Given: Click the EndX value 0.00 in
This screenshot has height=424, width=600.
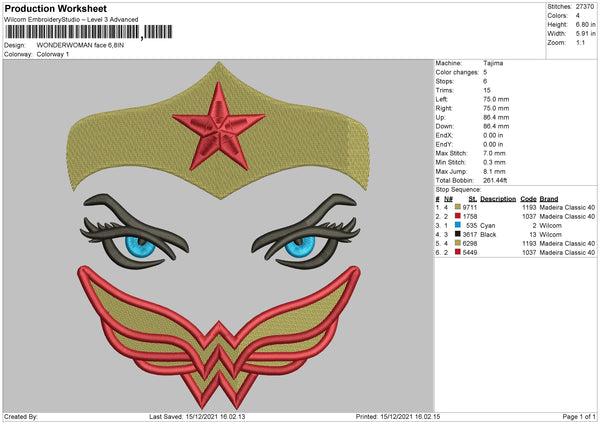Looking at the screenshot, I should coord(493,135).
